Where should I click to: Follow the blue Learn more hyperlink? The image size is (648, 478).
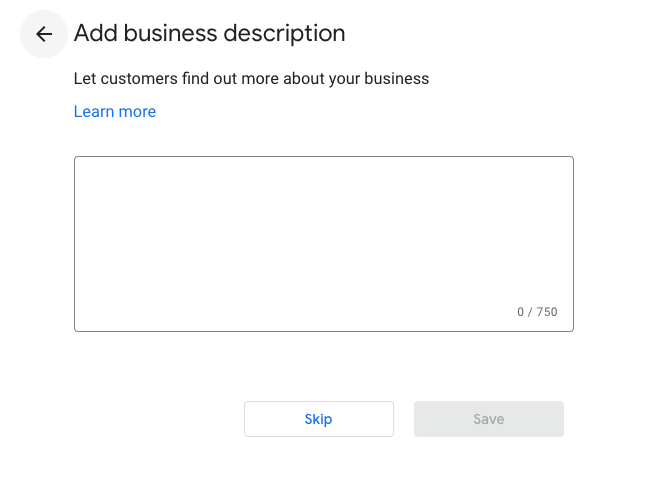pos(115,112)
